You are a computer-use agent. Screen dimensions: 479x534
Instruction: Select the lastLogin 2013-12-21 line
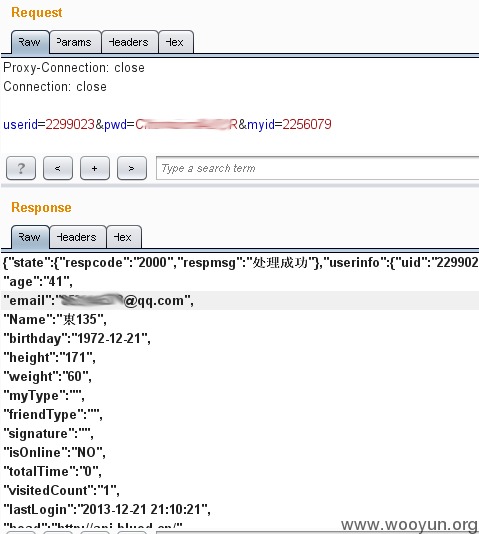(x=107, y=509)
